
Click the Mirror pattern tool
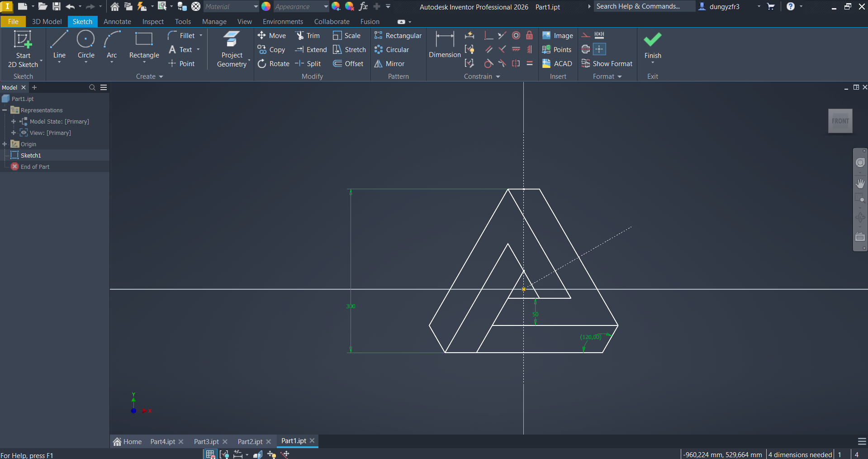click(389, 64)
